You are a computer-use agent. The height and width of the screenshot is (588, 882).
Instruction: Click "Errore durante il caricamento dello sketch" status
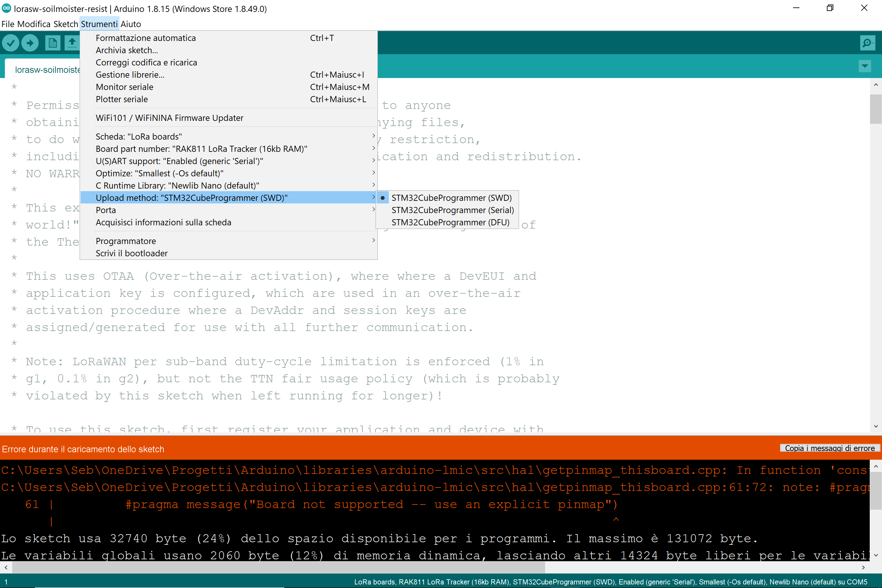[x=83, y=449]
